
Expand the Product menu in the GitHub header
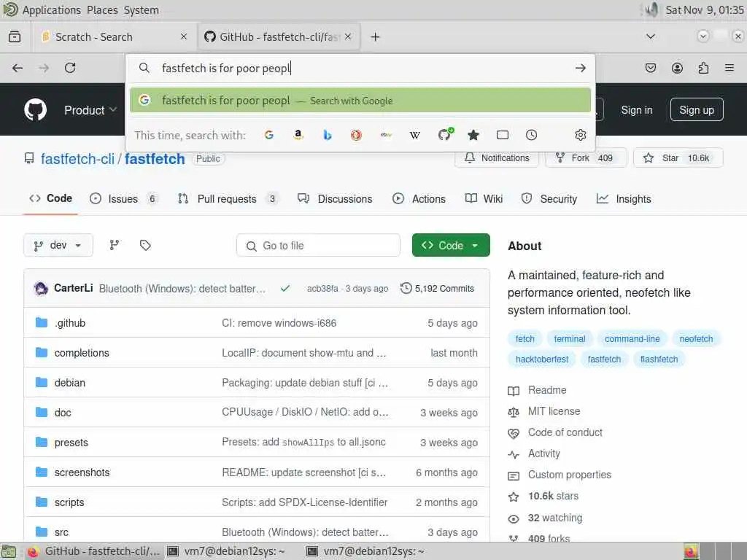90,110
